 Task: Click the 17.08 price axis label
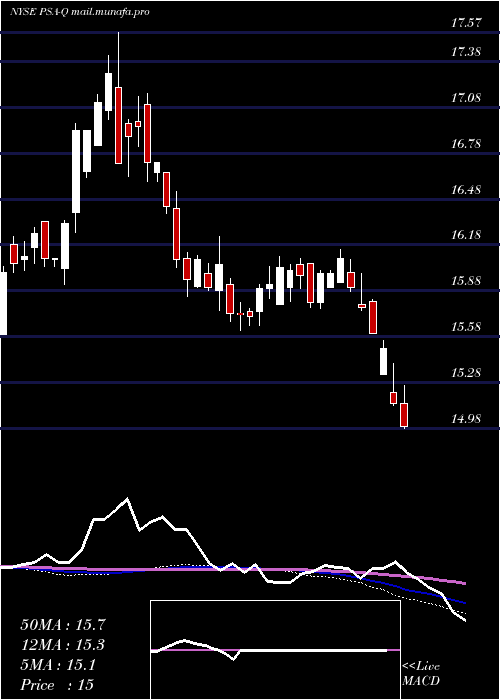[466, 98]
